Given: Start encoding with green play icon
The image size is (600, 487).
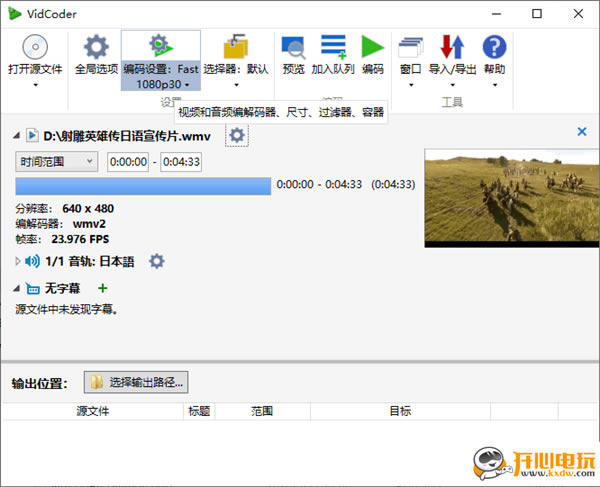Looking at the screenshot, I should tap(372, 48).
